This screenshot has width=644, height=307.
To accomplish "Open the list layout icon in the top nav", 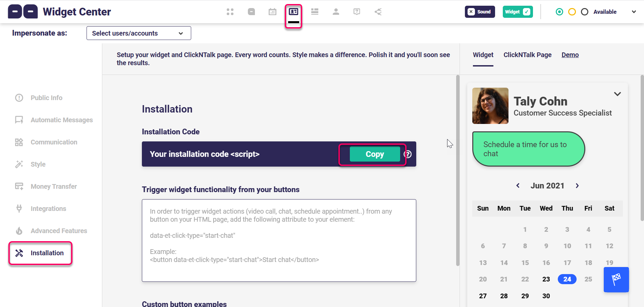I will coord(315,12).
